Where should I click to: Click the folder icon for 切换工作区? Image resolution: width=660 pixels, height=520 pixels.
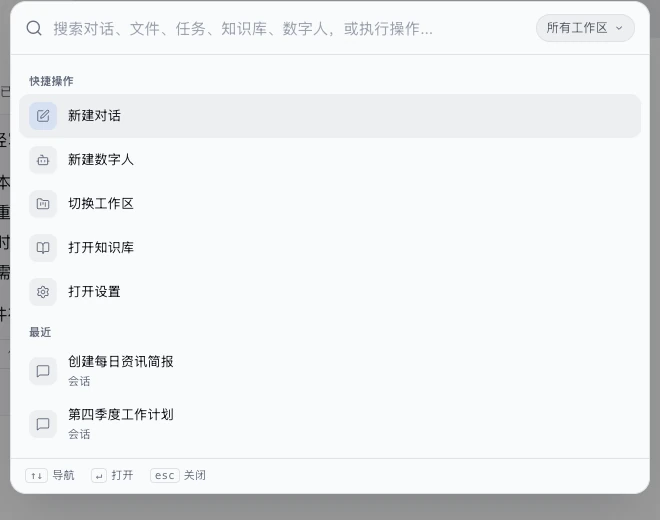[43, 204]
